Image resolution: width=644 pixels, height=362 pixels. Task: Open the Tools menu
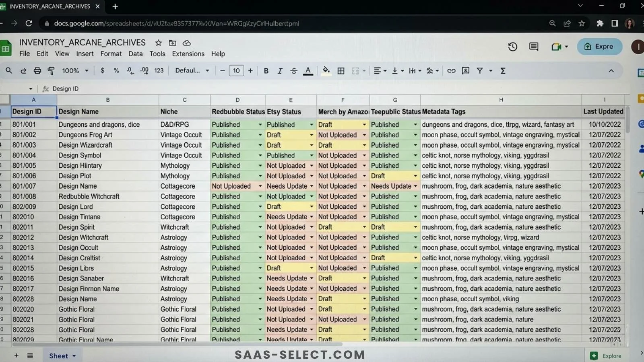(157, 54)
